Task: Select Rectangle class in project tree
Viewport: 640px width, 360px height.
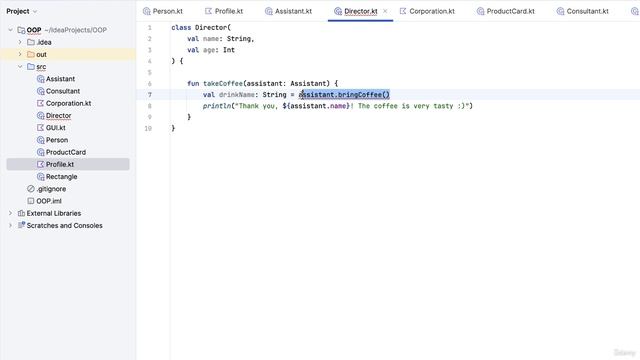Action: point(61,177)
